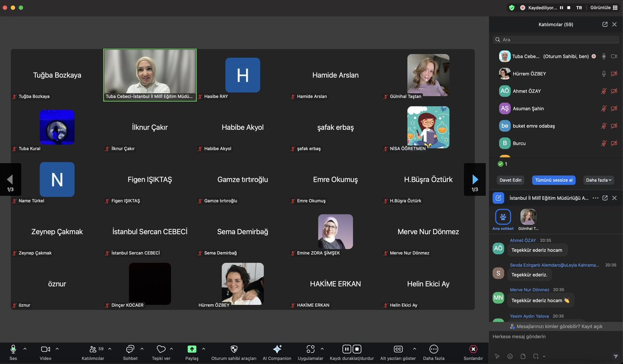Send the chat message
Screen dimensions: 623x364
(x=615, y=356)
